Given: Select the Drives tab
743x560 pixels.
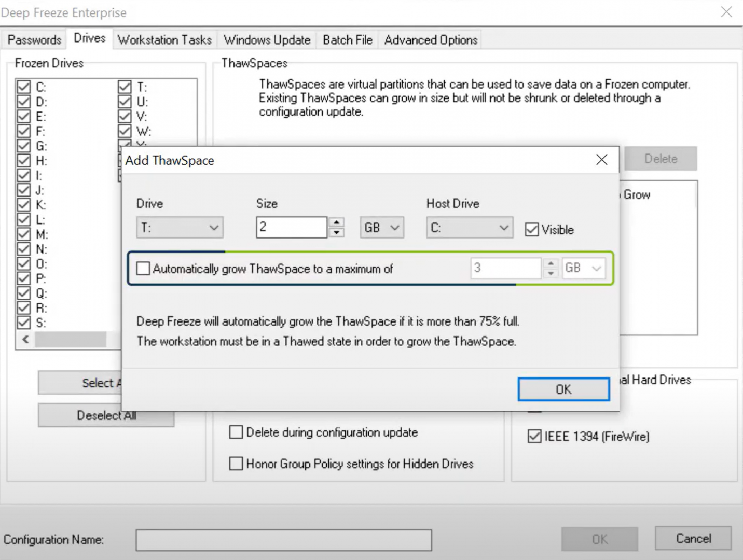Looking at the screenshot, I should click(89, 38).
